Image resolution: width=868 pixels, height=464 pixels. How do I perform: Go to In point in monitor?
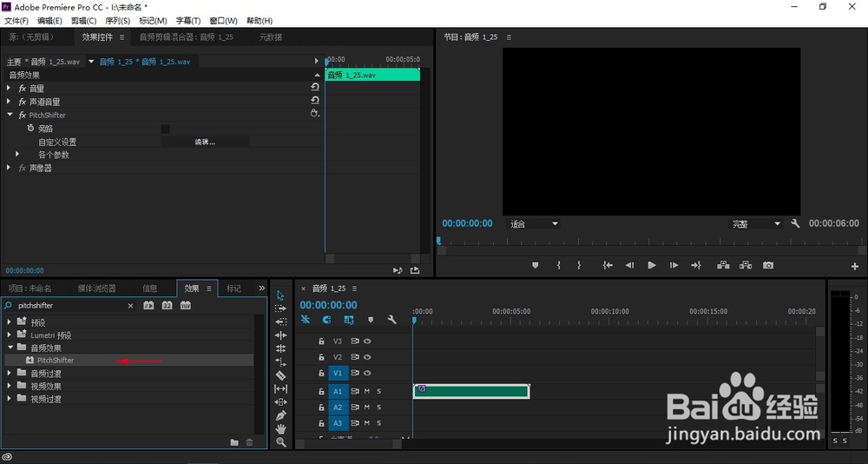[x=608, y=266]
